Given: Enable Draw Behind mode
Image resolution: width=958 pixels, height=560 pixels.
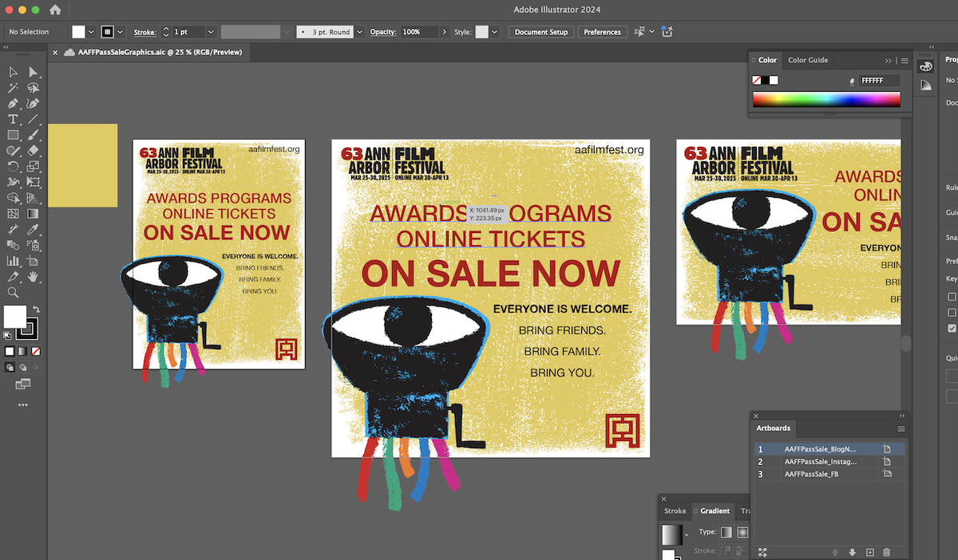Looking at the screenshot, I should (22, 368).
